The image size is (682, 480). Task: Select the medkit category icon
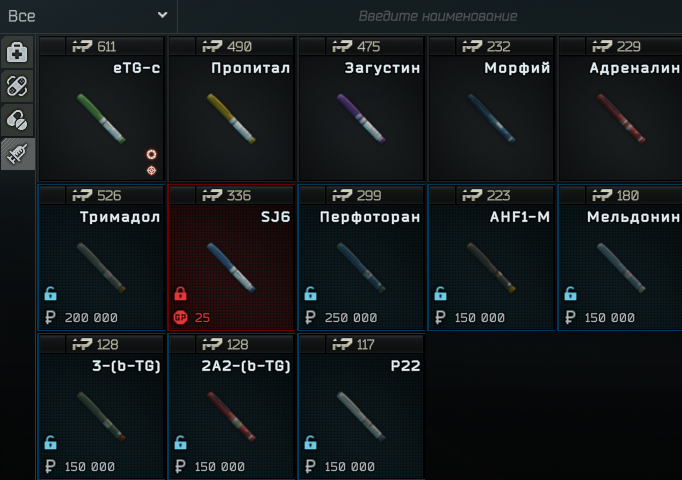coord(17,53)
